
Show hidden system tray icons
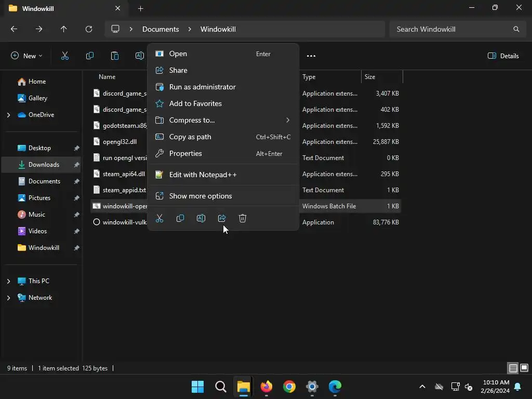(x=422, y=387)
